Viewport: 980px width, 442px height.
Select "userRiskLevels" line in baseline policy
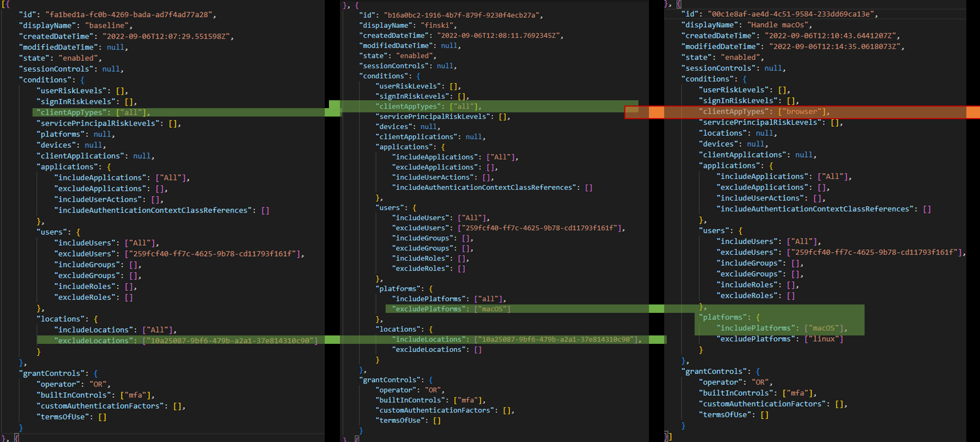(x=82, y=90)
